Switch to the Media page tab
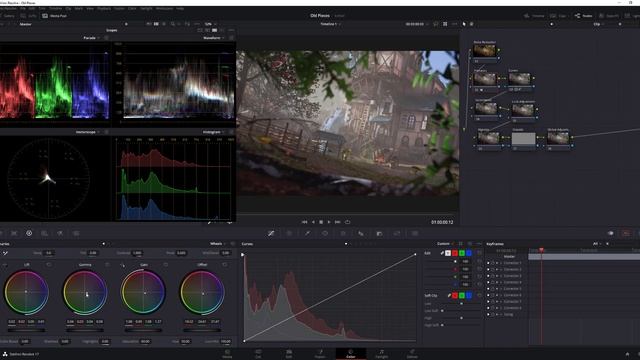 point(227,353)
